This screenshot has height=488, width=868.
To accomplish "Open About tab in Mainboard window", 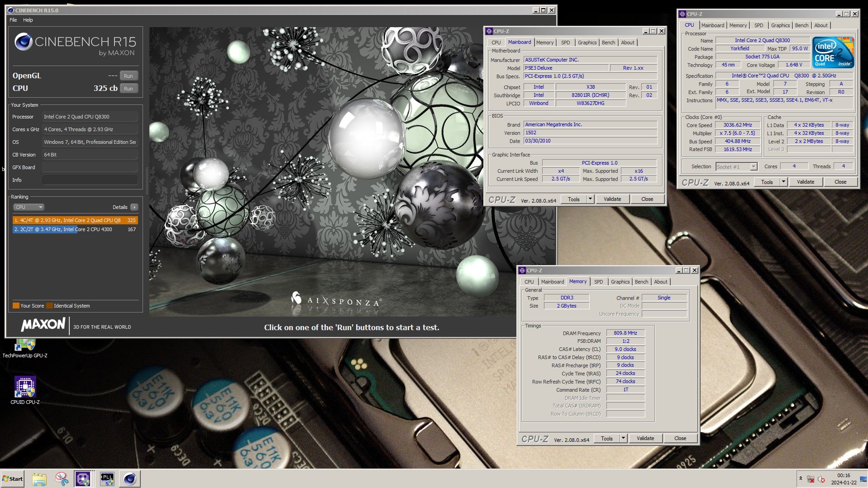I will [627, 43].
